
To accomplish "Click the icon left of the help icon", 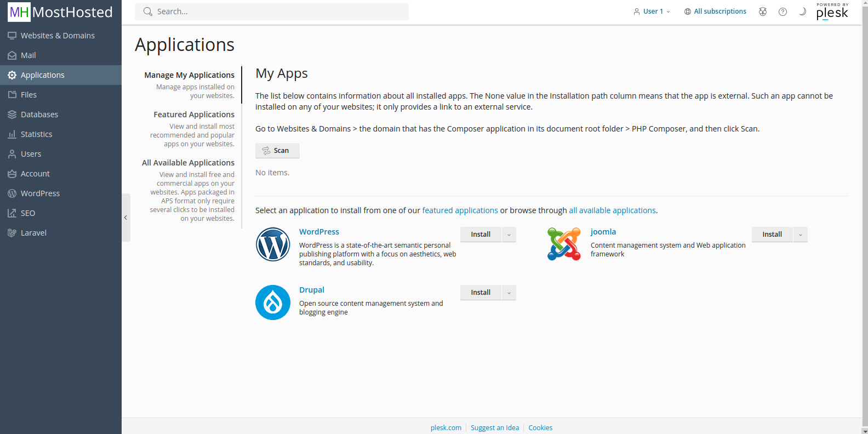I will 763,12.
